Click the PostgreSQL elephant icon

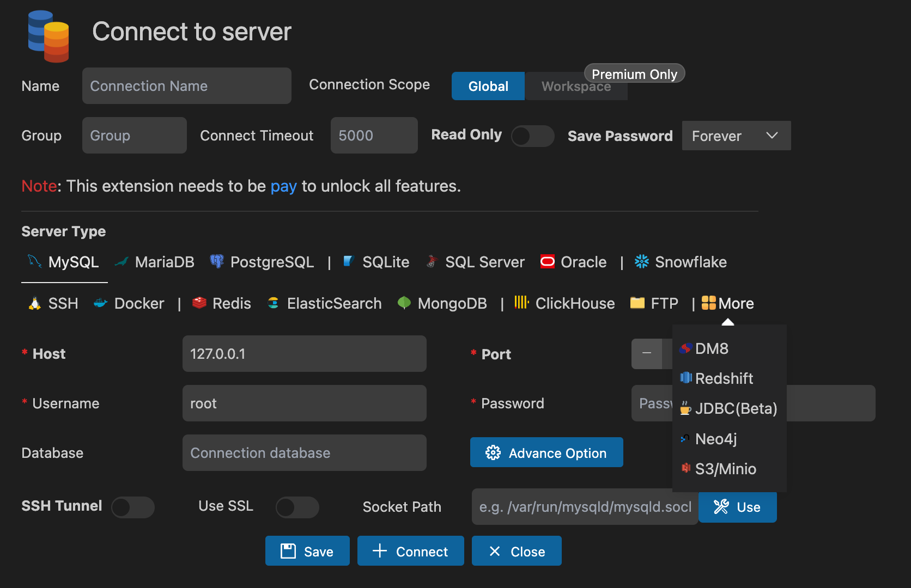point(217,261)
